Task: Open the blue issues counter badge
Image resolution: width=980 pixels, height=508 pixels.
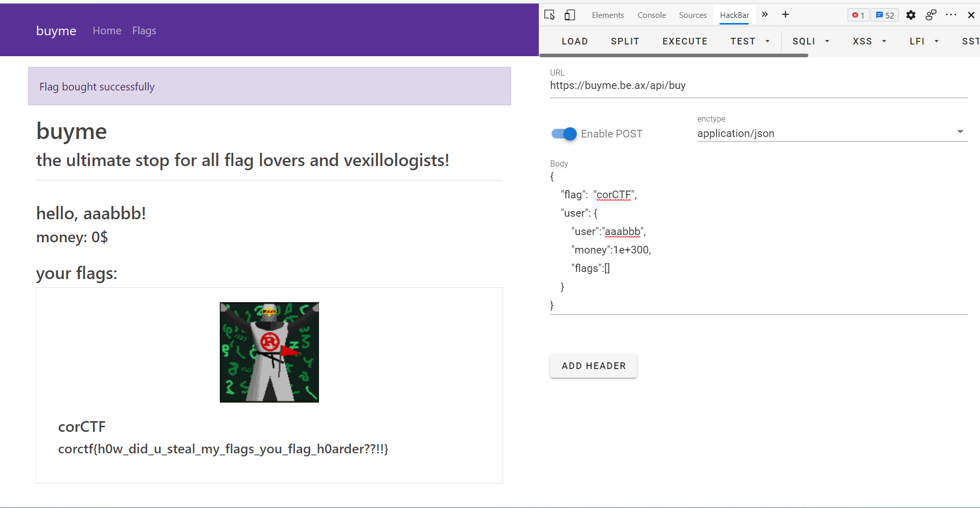Action: pyautogui.click(x=885, y=15)
